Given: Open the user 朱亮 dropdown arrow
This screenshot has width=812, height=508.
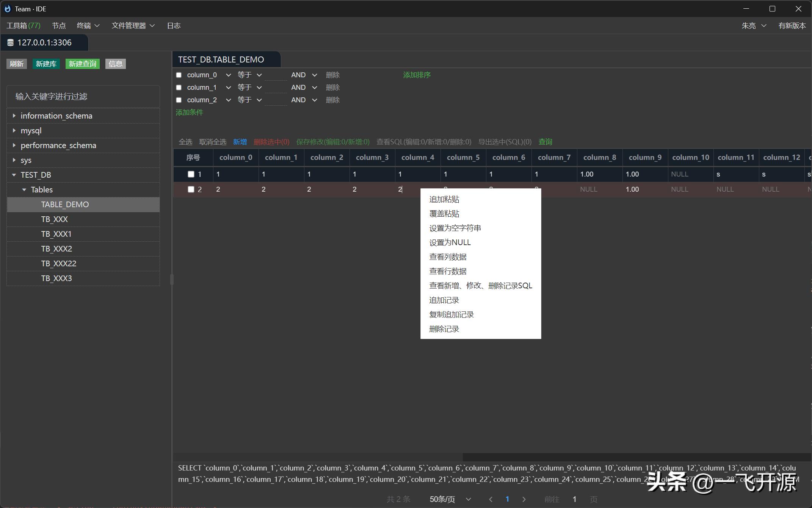Looking at the screenshot, I should [x=764, y=26].
